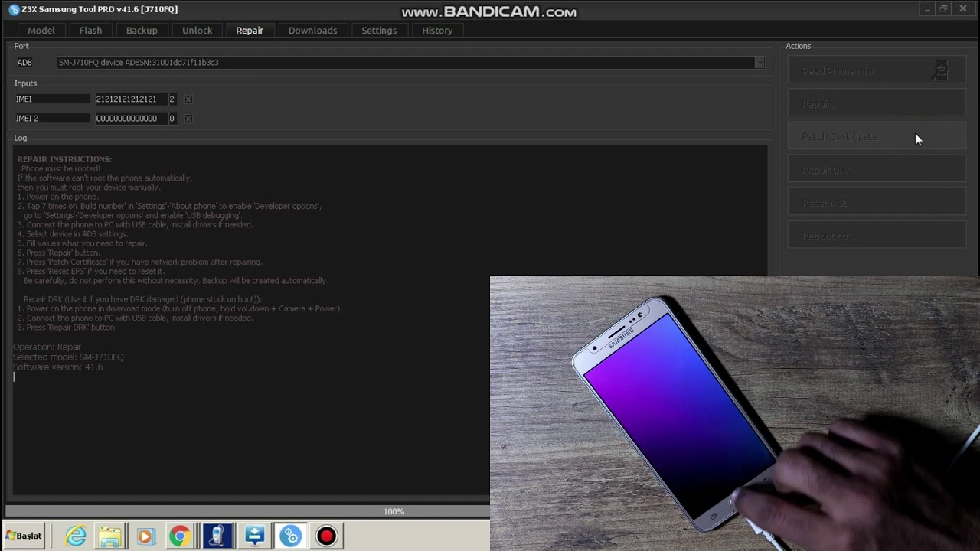This screenshot has width=980, height=551.
Task: Click the Reset MSL button
Action: [x=877, y=203]
